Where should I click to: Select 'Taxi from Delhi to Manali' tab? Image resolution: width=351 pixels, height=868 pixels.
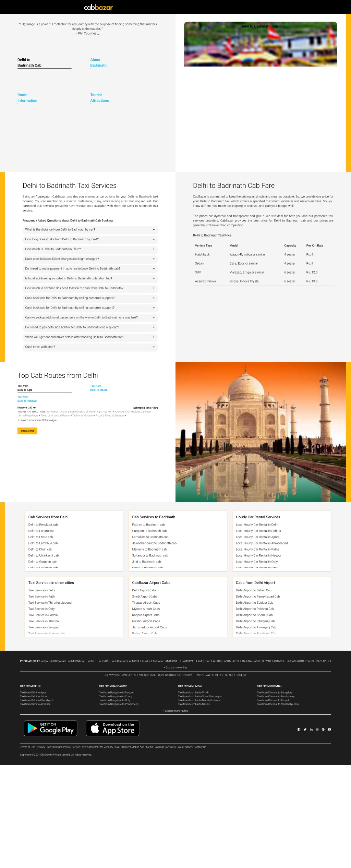pos(99,388)
